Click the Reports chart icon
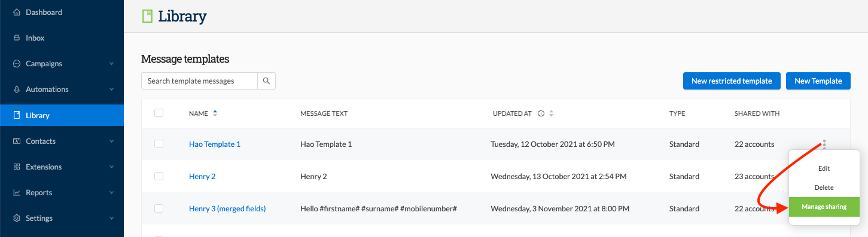The height and width of the screenshot is (237, 868). pos(17,193)
